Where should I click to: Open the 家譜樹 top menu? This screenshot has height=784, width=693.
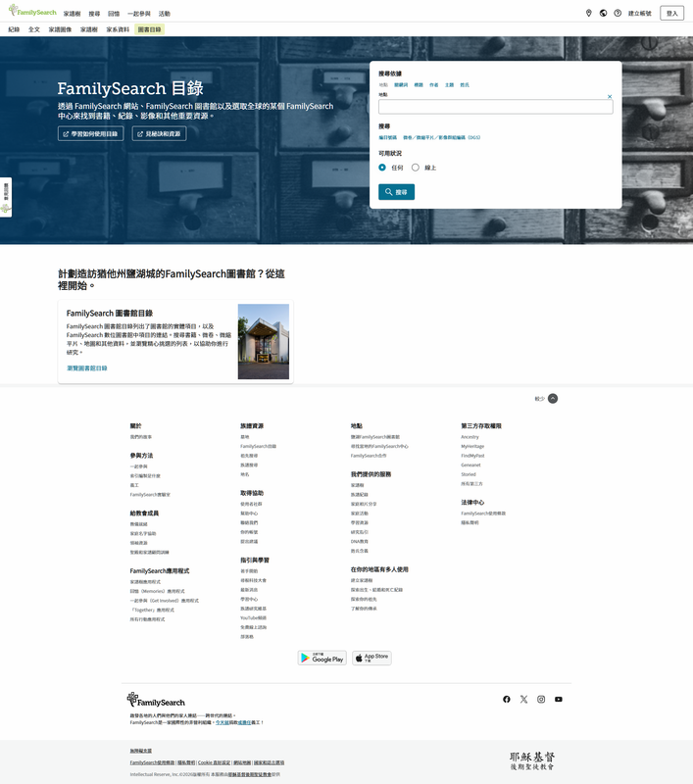click(x=72, y=14)
